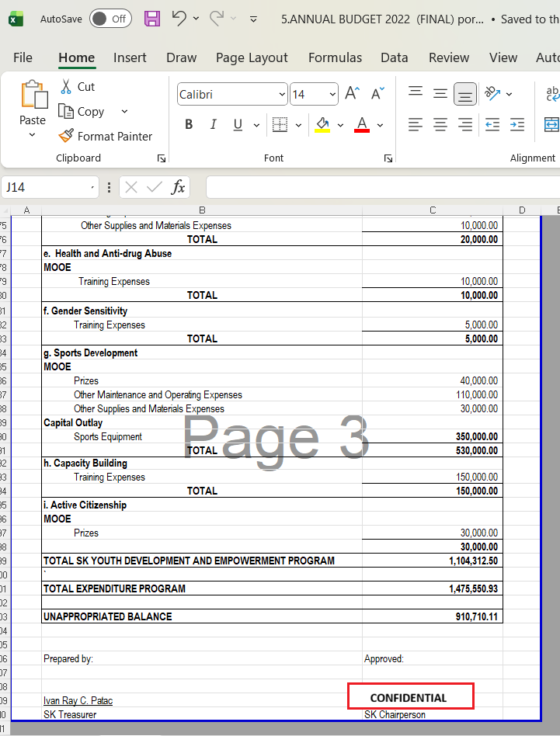Image resolution: width=560 pixels, height=736 pixels.
Task: Center the text horizontally
Action: [x=440, y=124]
